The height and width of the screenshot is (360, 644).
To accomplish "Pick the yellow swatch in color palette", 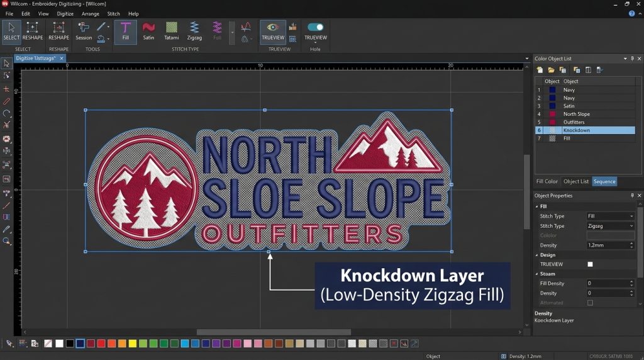I will point(132,343).
